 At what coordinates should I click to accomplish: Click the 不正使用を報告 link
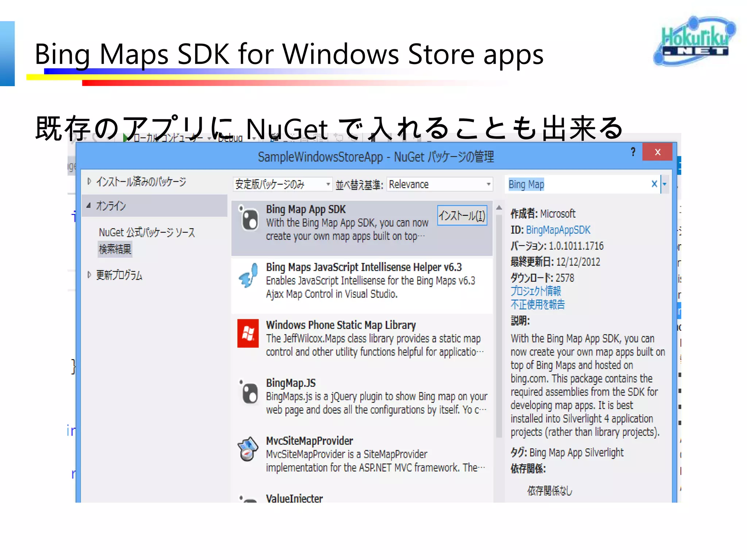pyautogui.click(x=538, y=304)
